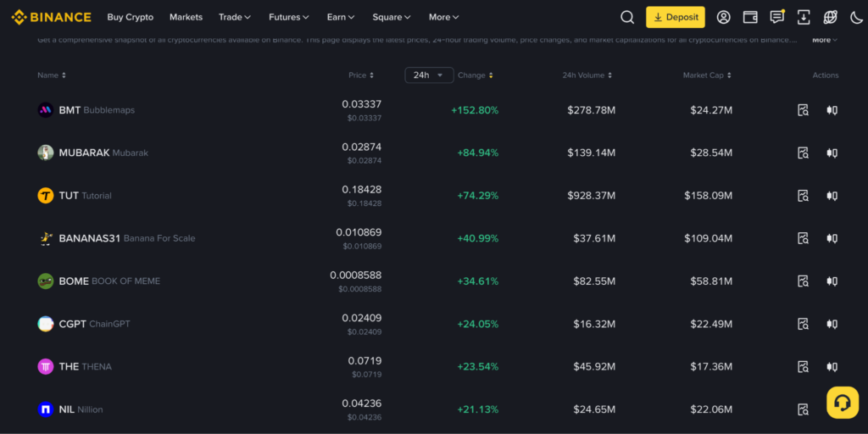Go to the Markets page

186,17
